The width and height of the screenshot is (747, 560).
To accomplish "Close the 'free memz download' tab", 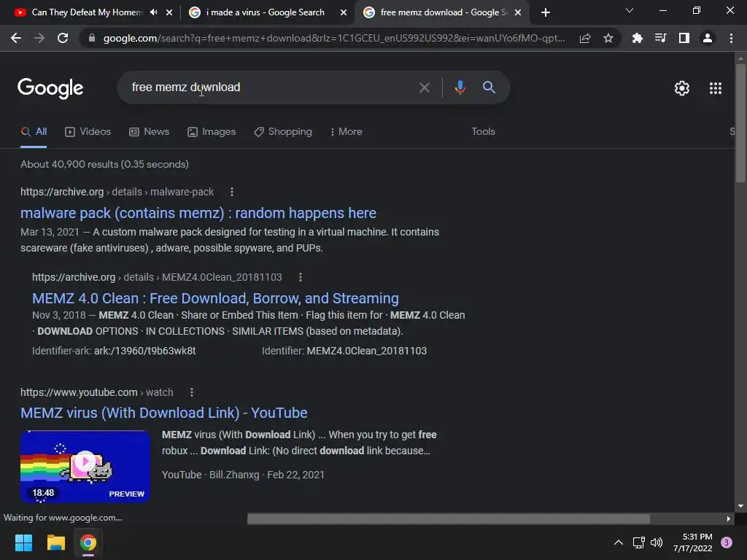I will pos(518,12).
